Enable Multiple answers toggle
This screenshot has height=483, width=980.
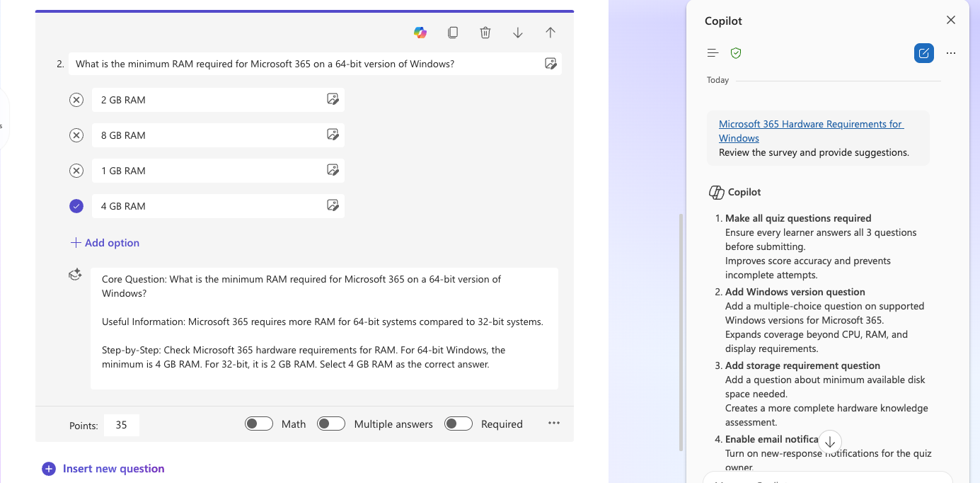point(331,424)
